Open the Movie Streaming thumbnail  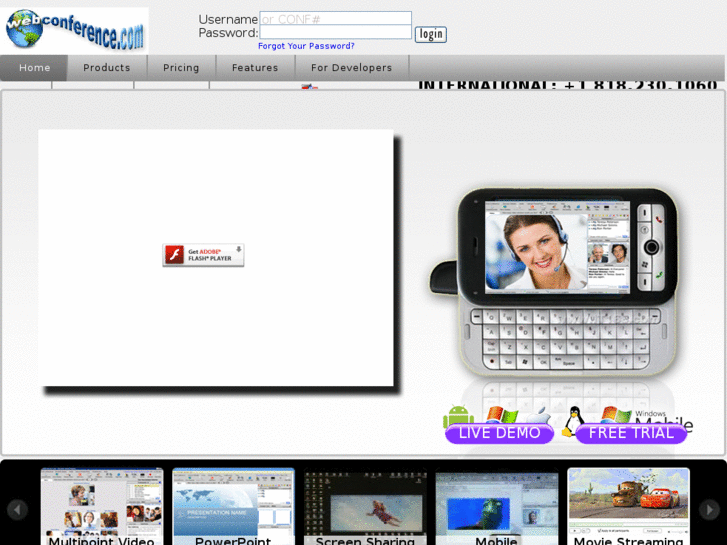pyautogui.click(x=628, y=506)
